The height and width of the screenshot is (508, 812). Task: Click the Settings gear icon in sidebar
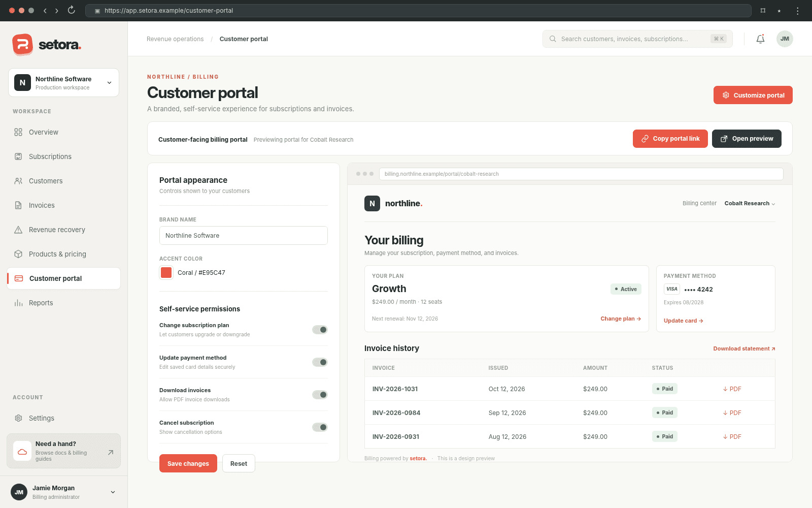pos(18,418)
